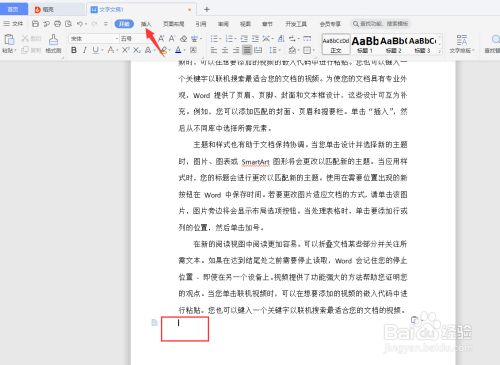Toggle Italic formatting
Viewport: 500px width, 365px height.
[x=85, y=50]
